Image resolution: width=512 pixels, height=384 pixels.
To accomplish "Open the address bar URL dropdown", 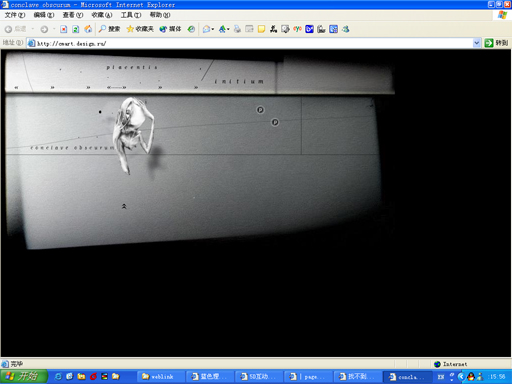I will coord(477,43).
